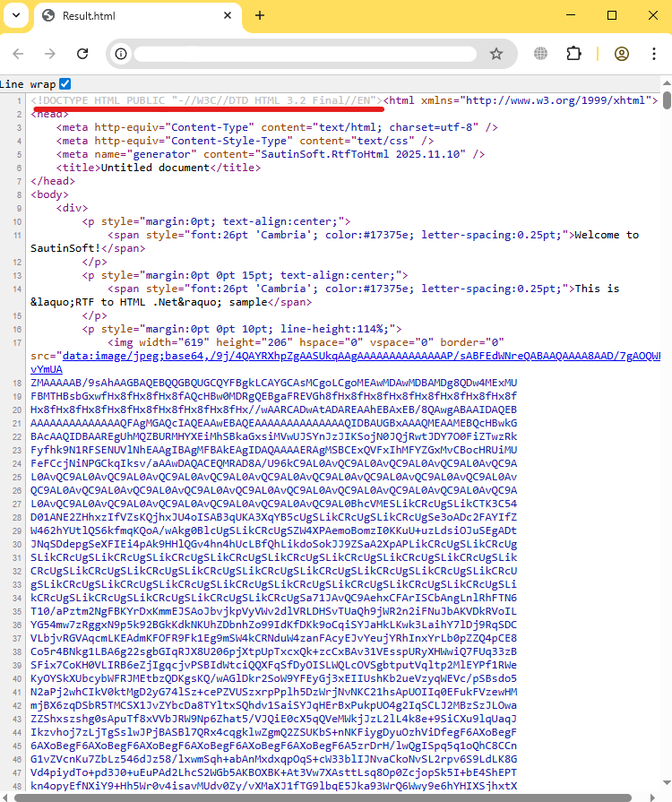Image resolution: width=672 pixels, height=802 pixels.
Task: View site information icon
Action: click(121, 54)
